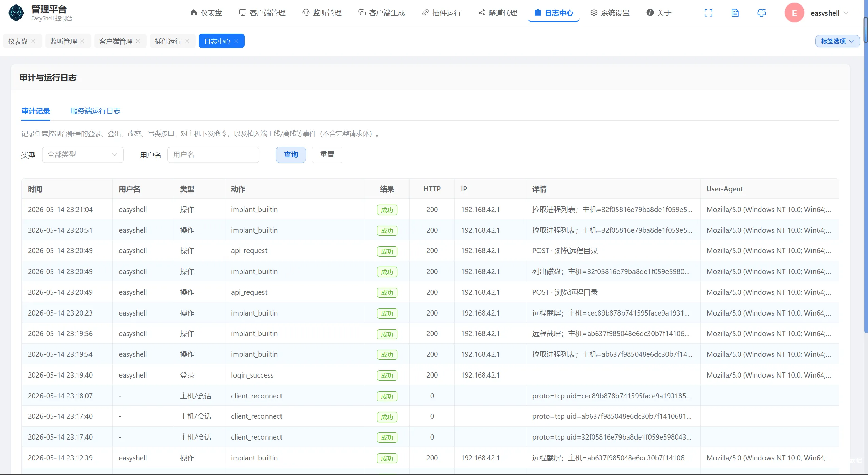The height and width of the screenshot is (475, 868).
Task: Click the 客户端管理 monitor icon
Action: click(x=242, y=13)
